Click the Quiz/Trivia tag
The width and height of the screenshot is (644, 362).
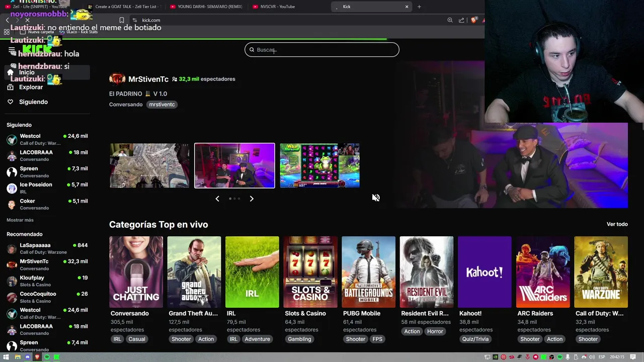coord(475,339)
